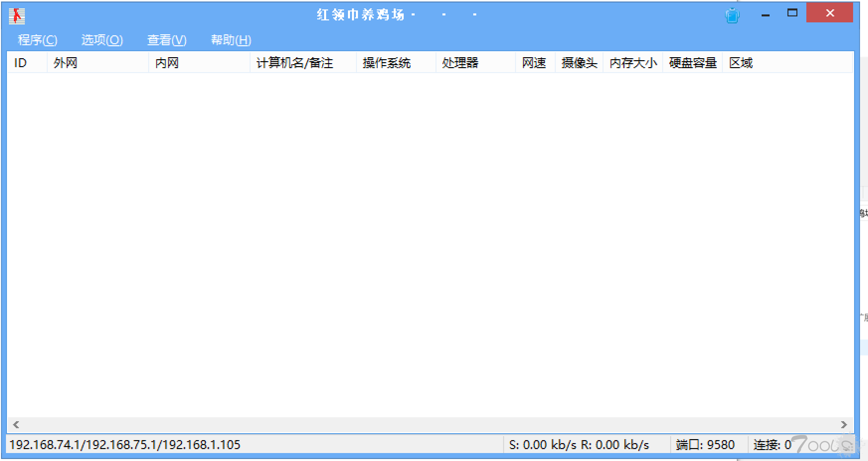The height and width of the screenshot is (461, 868).
Task: Click the 外网 column header
Action: click(97, 63)
